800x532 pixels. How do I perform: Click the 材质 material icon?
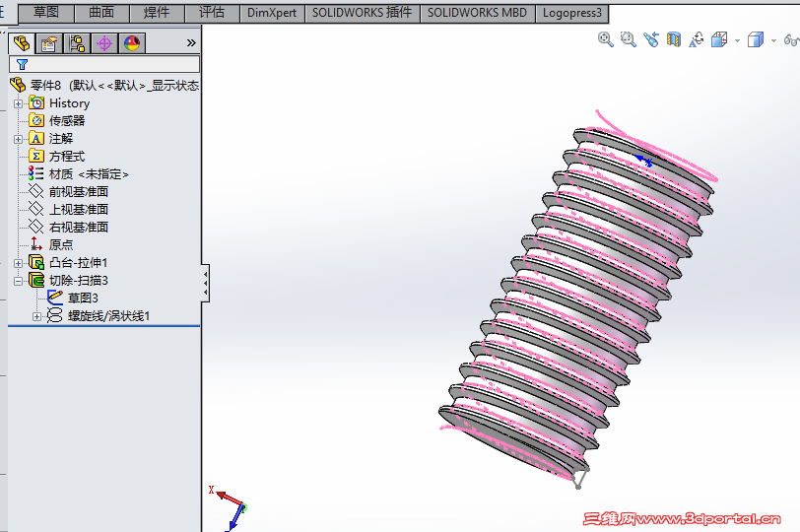tap(35, 173)
